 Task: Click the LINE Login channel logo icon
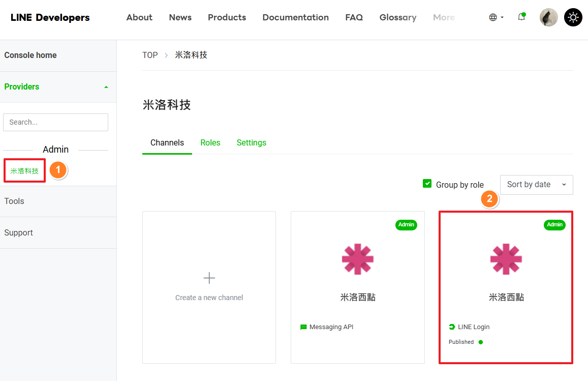coord(506,259)
